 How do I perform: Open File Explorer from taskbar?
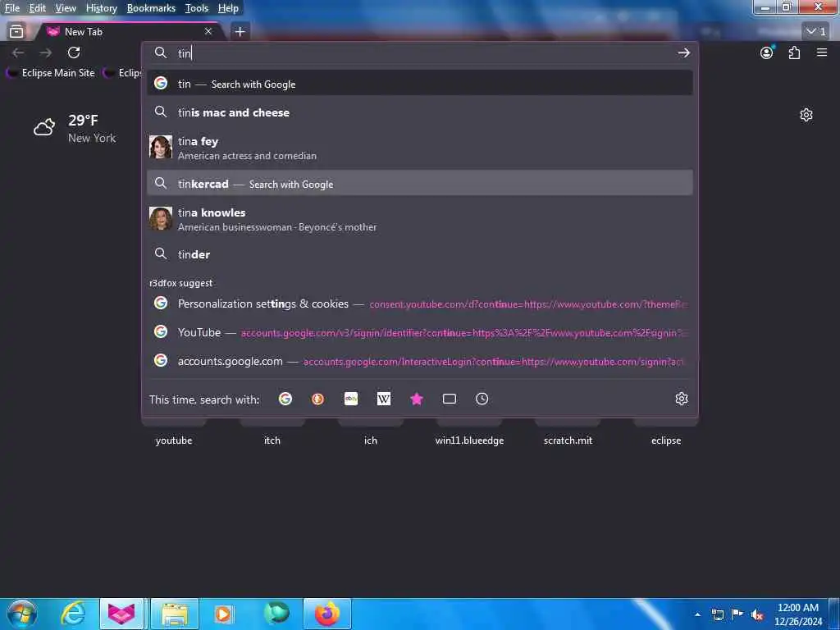pyautogui.click(x=175, y=614)
